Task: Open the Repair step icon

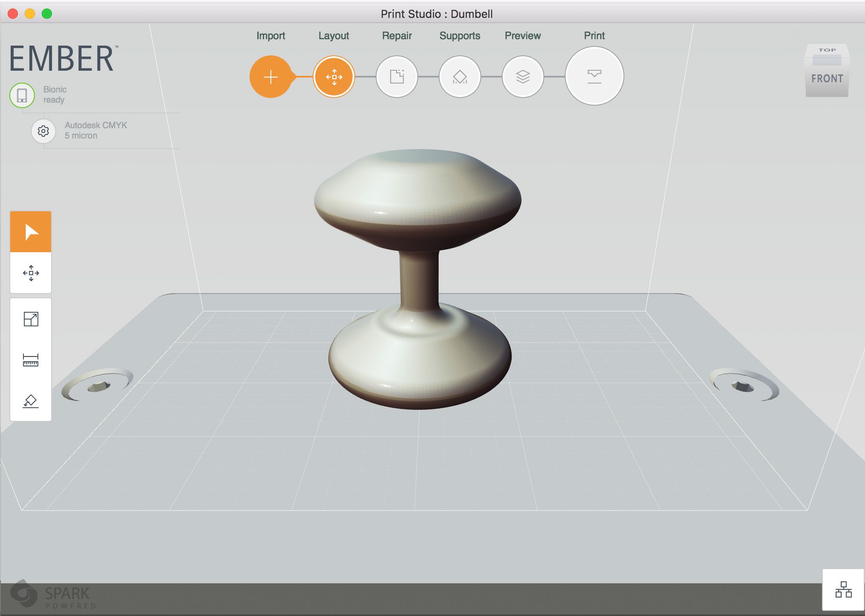Action: [396, 77]
